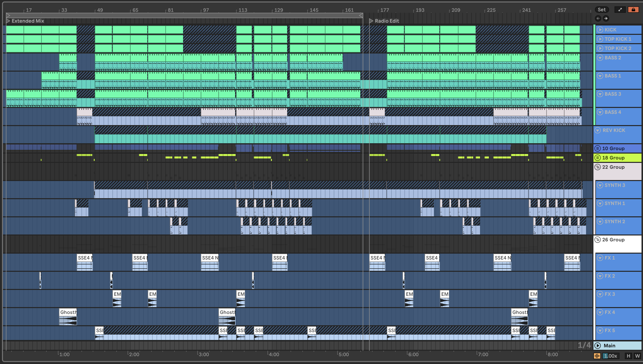Fold the BASS 3 track

(x=600, y=94)
